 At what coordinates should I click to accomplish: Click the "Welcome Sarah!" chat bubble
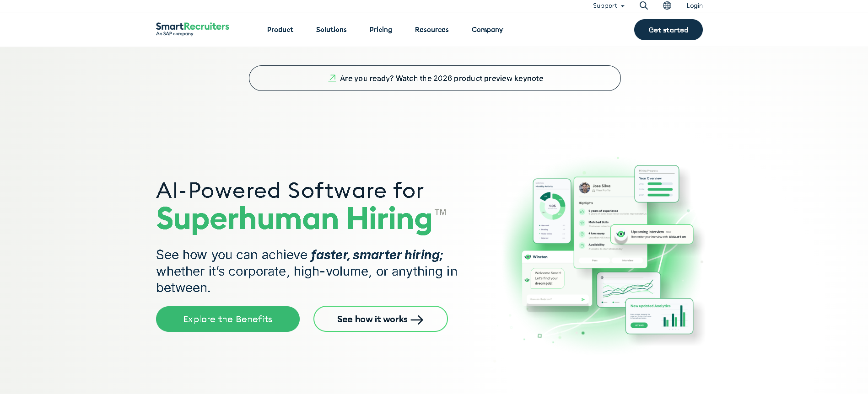point(548,278)
